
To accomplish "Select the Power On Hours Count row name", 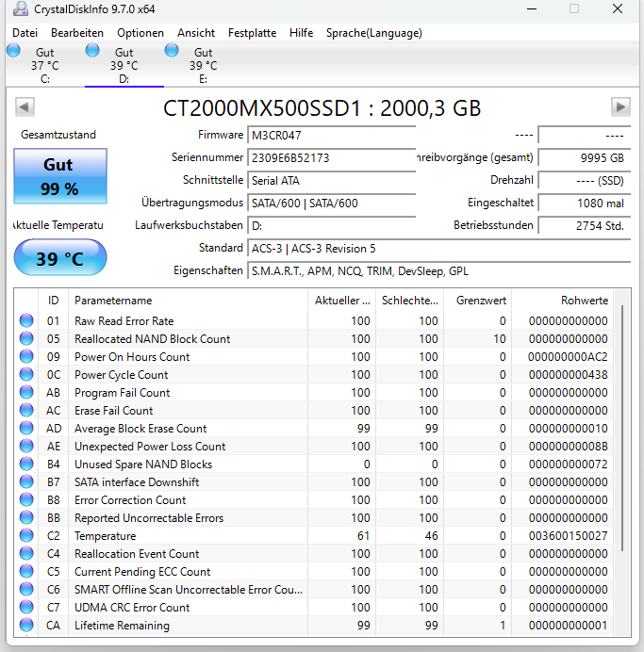I will pos(132,357).
